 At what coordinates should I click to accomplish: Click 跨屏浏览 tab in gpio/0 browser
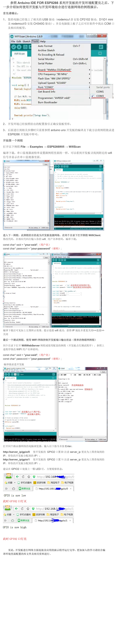click(25, 489)
